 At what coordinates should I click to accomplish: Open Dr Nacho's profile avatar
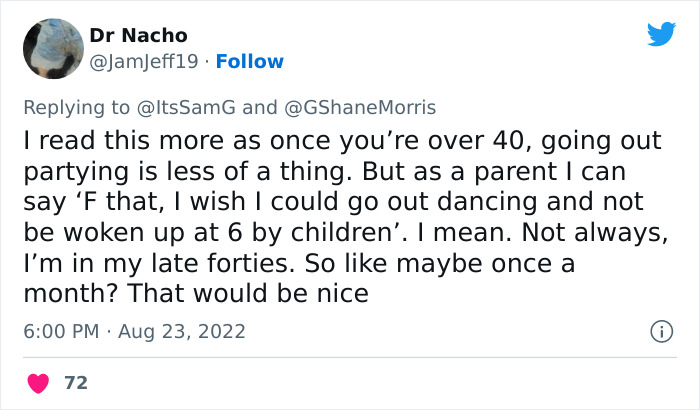click(52, 48)
